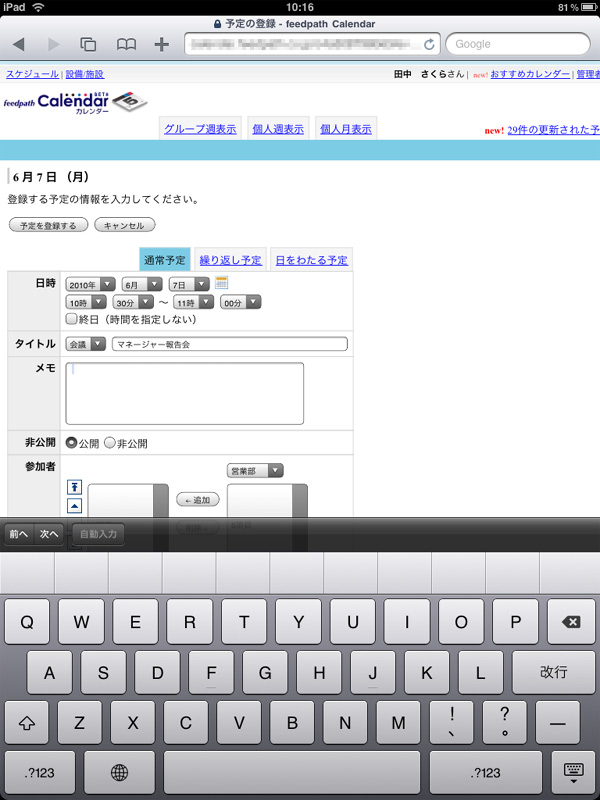Tap the Safari back arrow
Viewport: 600px width, 800px height.
(x=19, y=44)
